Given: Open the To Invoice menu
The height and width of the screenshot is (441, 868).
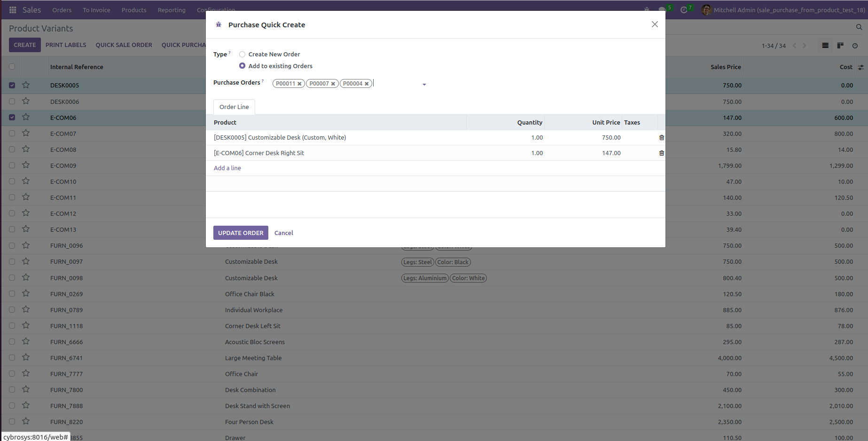Looking at the screenshot, I should tap(96, 10).
